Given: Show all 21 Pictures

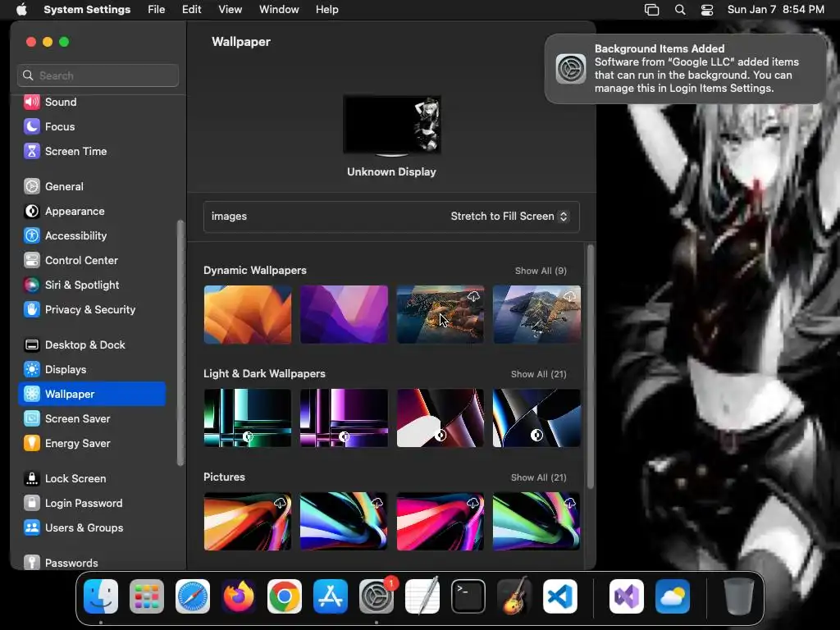Looking at the screenshot, I should click(538, 477).
